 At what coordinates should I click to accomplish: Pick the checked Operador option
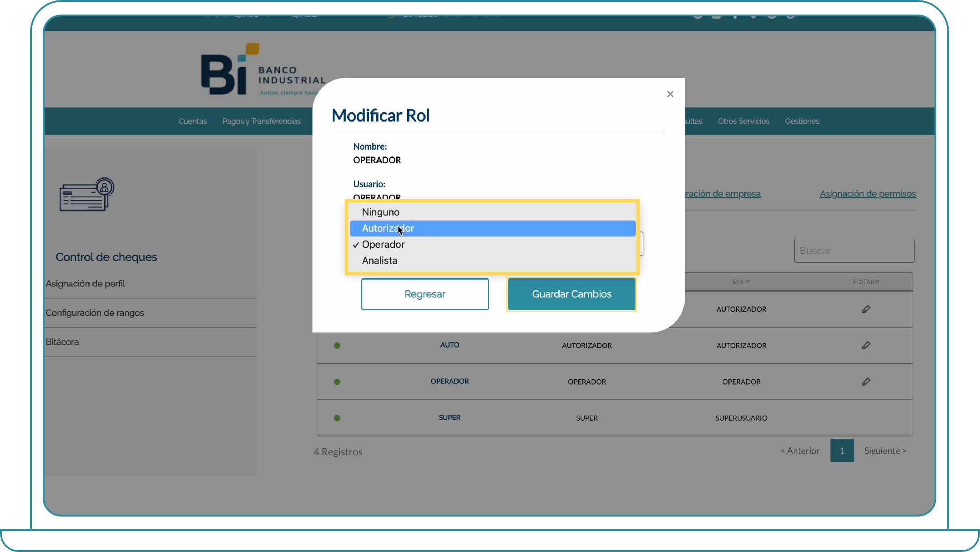click(492, 245)
